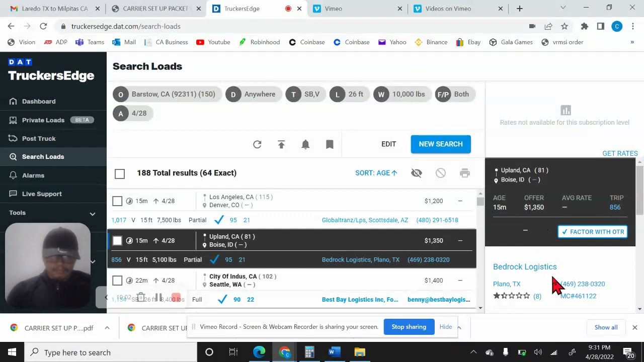Change sort order via SORT: AGE
Screen dimensions: 644x362
tap(376, 173)
